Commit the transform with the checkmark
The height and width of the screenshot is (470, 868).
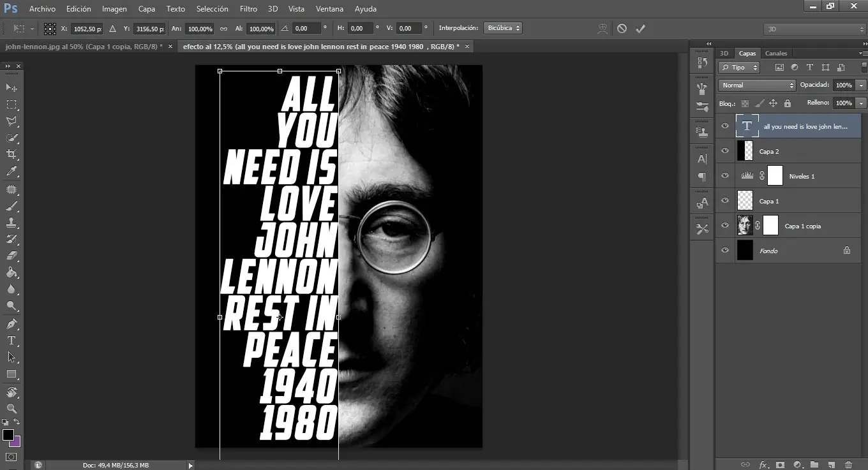point(640,29)
